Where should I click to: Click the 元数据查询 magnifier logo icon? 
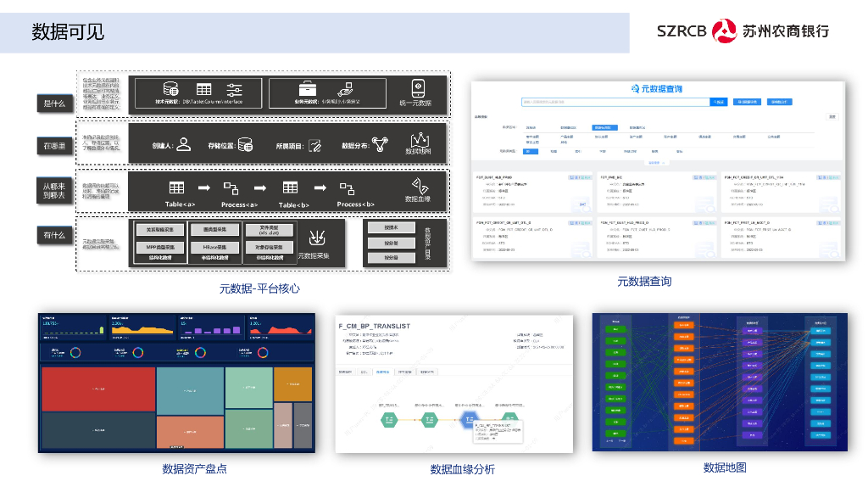[635, 88]
